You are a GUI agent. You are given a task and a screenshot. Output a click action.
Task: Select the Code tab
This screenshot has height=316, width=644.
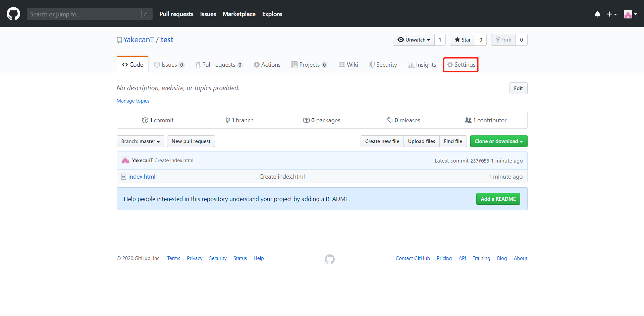(132, 64)
